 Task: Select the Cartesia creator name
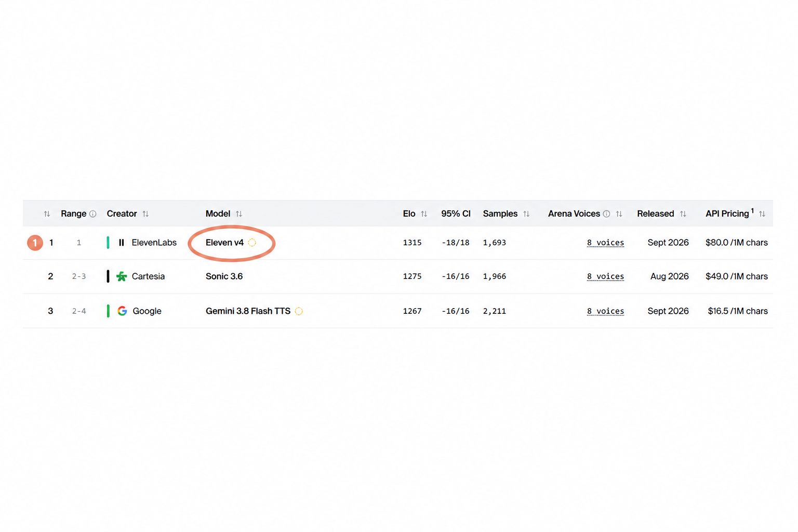148,276
